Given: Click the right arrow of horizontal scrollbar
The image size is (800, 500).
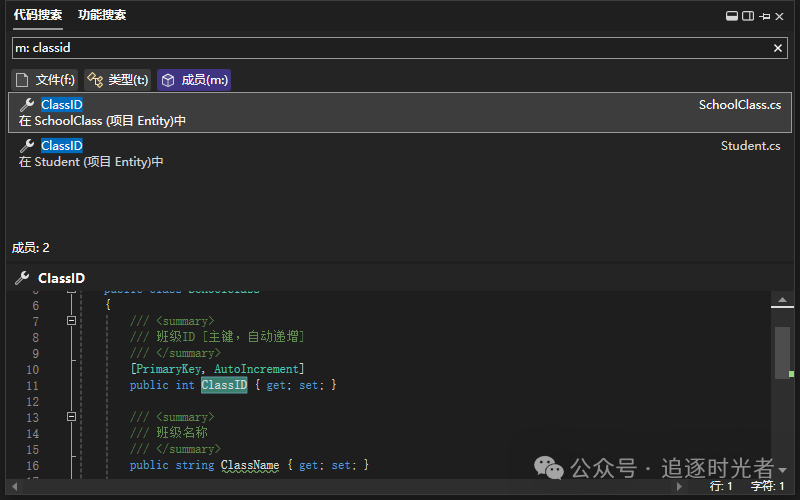Looking at the screenshot, I should tap(679, 486).
